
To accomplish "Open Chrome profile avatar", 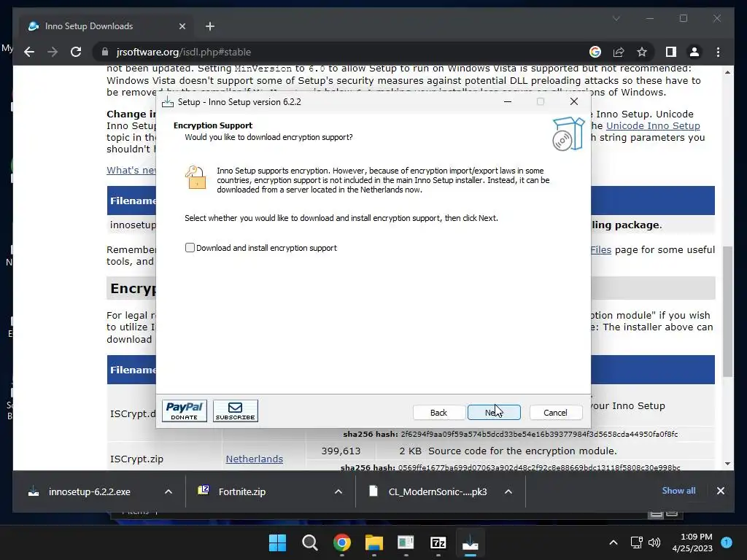I will [x=694, y=52].
